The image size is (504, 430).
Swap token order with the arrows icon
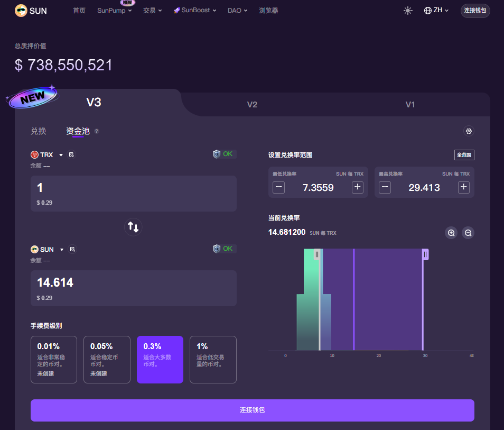point(133,227)
